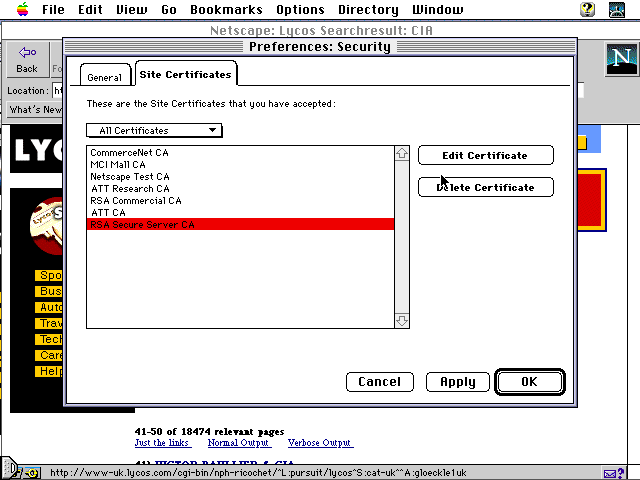This screenshot has width=640, height=480.
Task: Select ATT Research CA certificate
Action: click(240, 189)
